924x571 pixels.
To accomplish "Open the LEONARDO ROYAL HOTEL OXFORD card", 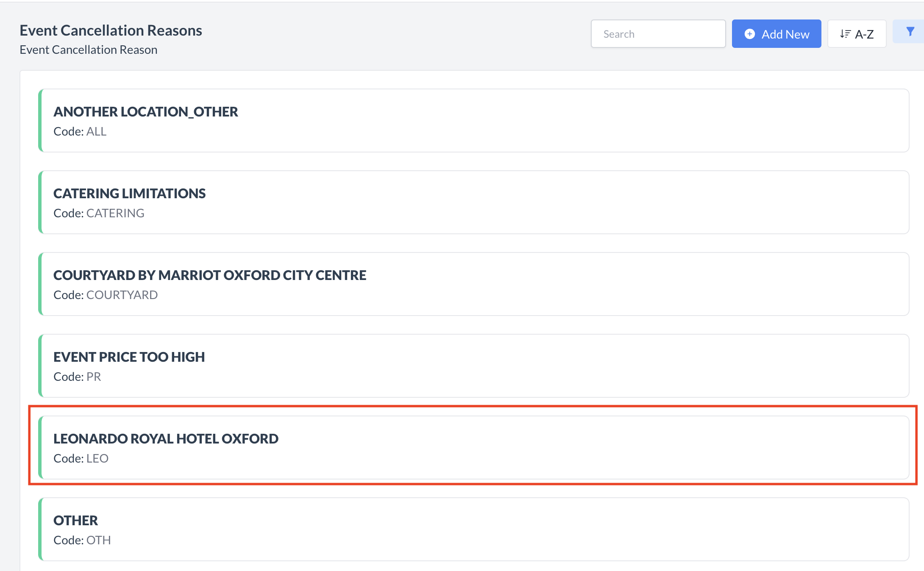I will [473, 447].
